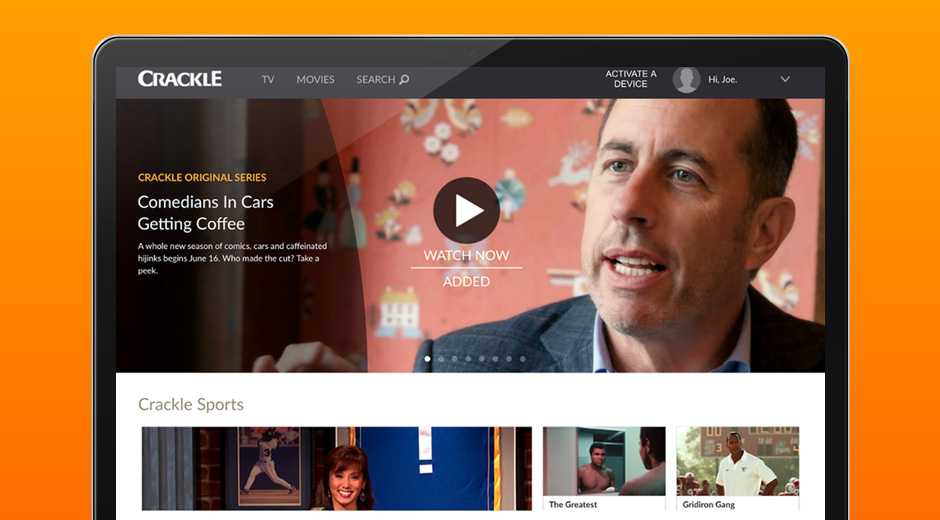Select the fifth carousel dot

click(x=482, y=359)
